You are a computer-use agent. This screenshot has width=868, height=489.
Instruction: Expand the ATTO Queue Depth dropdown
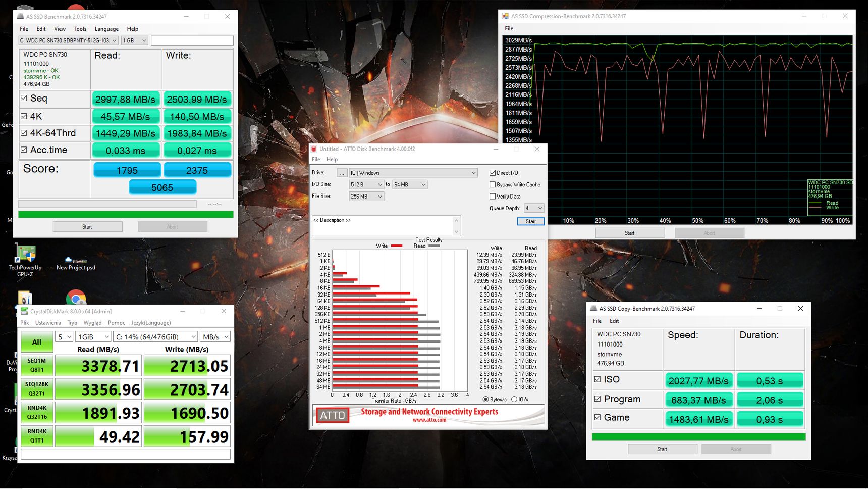pyautogui.click(x=534, y=208)
